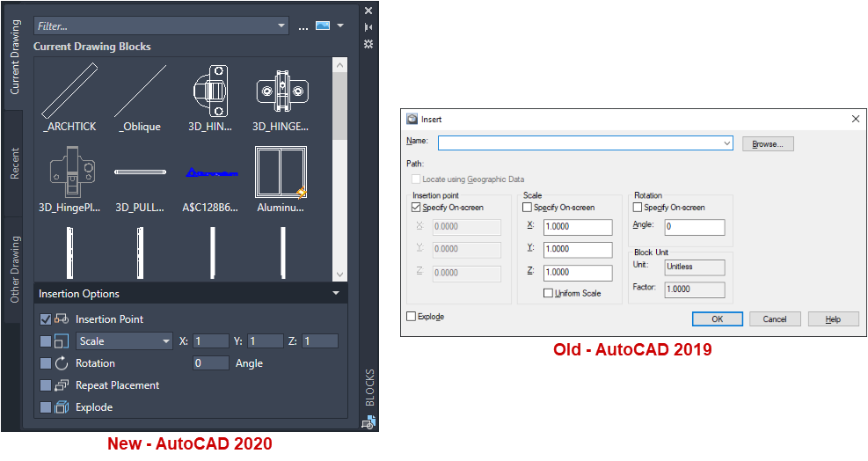Screen dimensions: 868x461
Task: Close the Blocks palette
Action: tap(368, 11)
